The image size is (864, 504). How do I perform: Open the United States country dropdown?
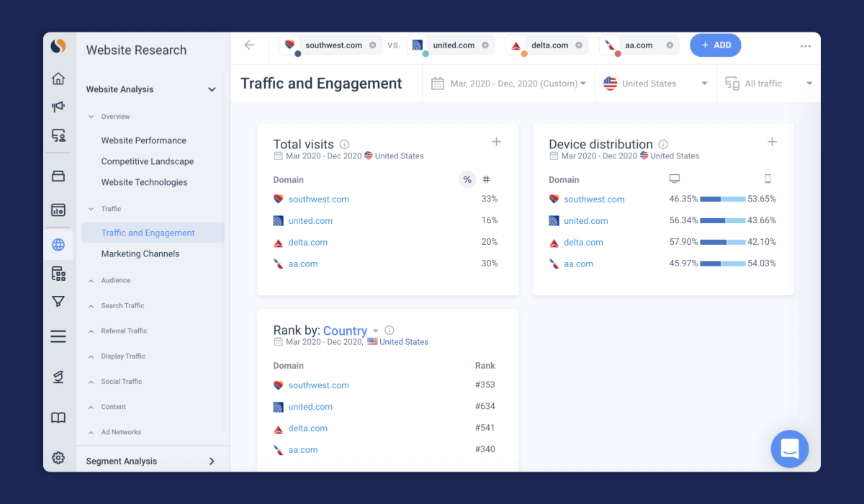tap(656, 84)
